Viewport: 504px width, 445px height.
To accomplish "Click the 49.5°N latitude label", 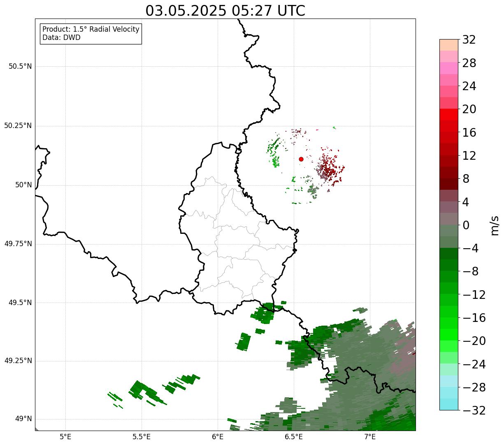I will pos(20,302).
